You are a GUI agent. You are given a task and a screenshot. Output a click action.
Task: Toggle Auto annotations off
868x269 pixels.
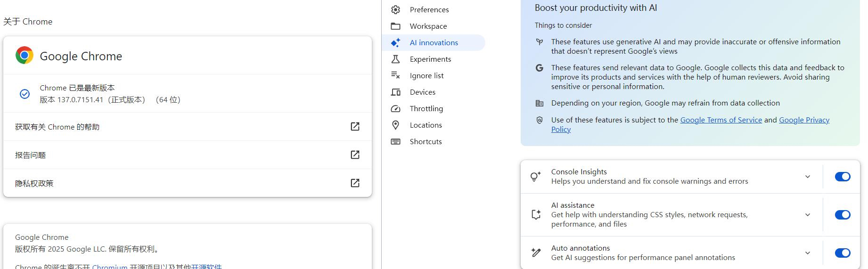[843, 253]
